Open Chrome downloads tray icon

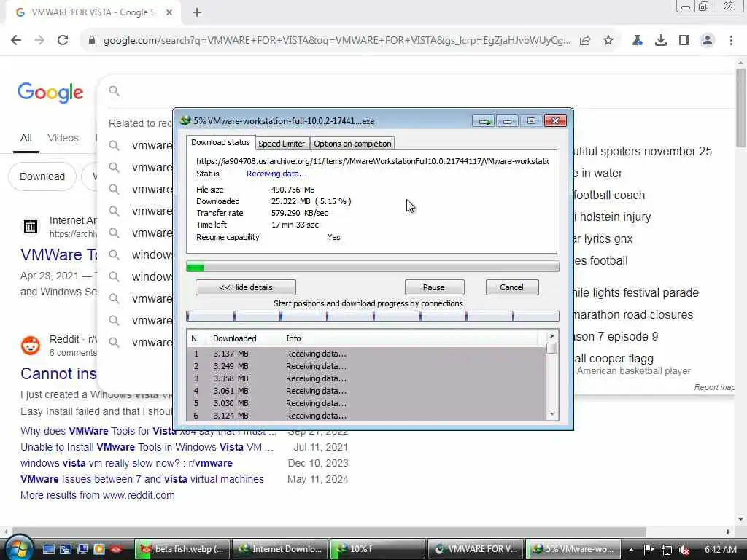tap(661, 41)
